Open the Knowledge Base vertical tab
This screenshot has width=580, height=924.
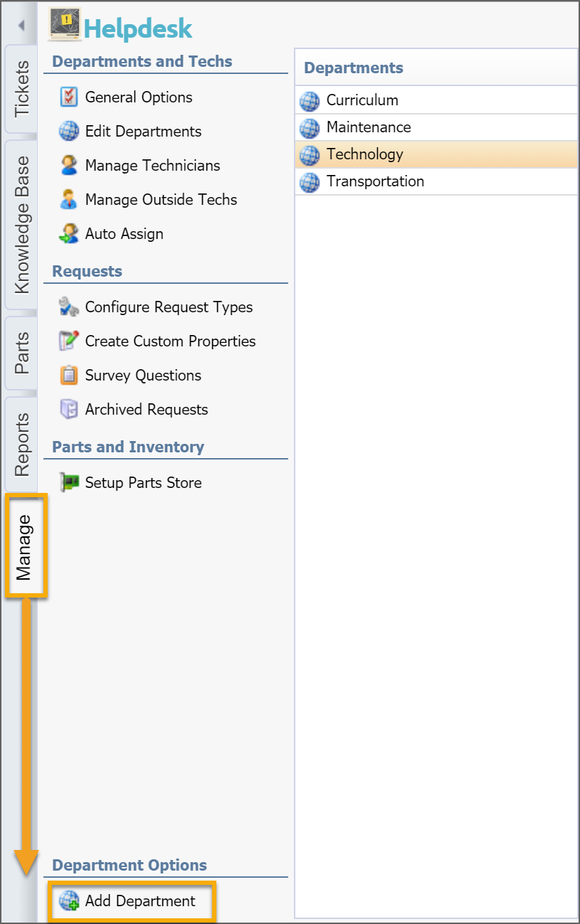22,225
